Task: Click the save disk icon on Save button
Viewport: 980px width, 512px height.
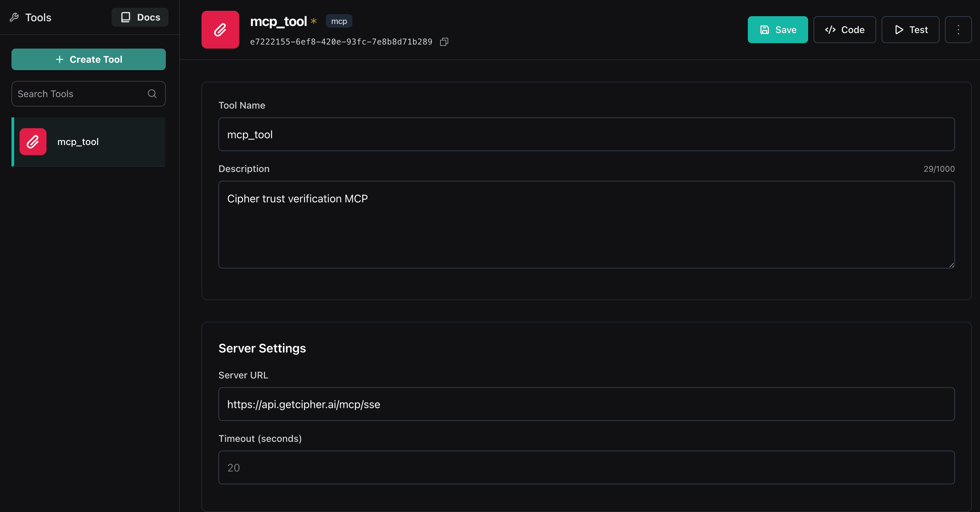Action: 765,30
